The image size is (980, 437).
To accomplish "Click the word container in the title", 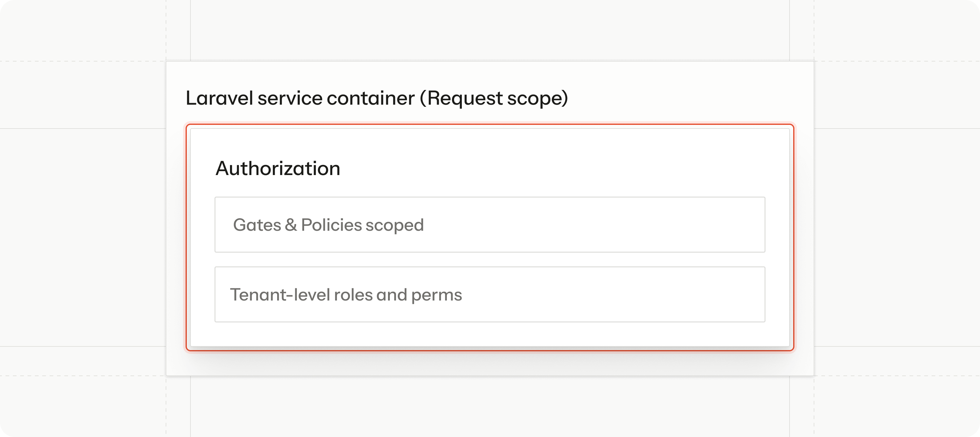I will tap(371, 98).
